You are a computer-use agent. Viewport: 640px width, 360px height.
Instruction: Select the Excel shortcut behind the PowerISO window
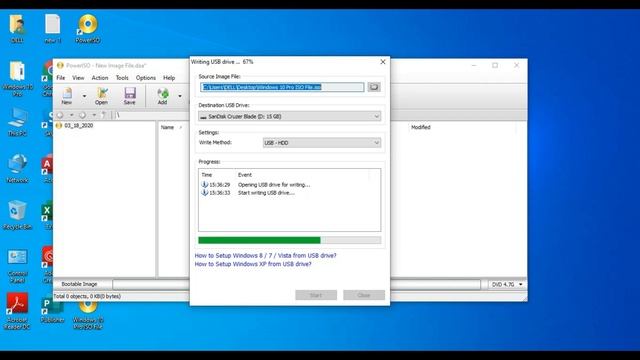click(47, 215)
